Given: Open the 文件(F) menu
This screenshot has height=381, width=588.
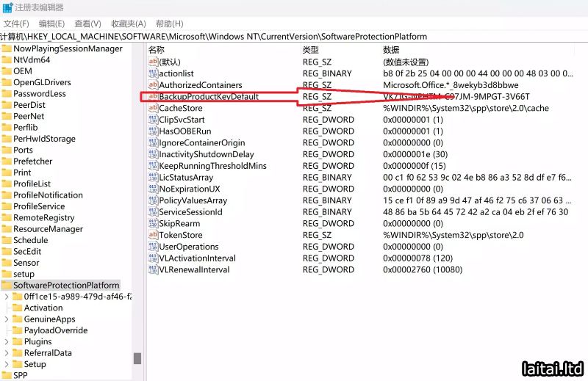Looking at the screenshot, I should click(x=16, y=23).
